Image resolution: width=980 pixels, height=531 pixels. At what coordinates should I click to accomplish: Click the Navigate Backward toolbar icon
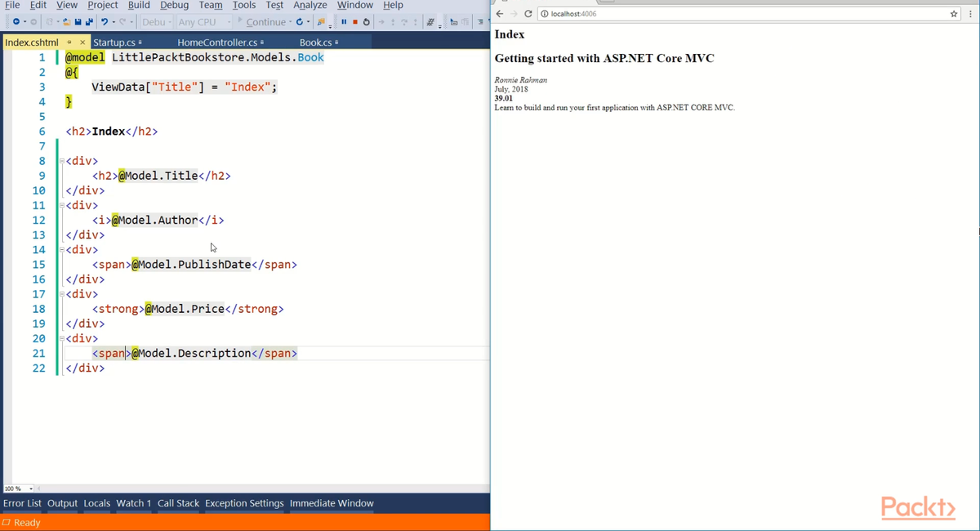(16, 22)
